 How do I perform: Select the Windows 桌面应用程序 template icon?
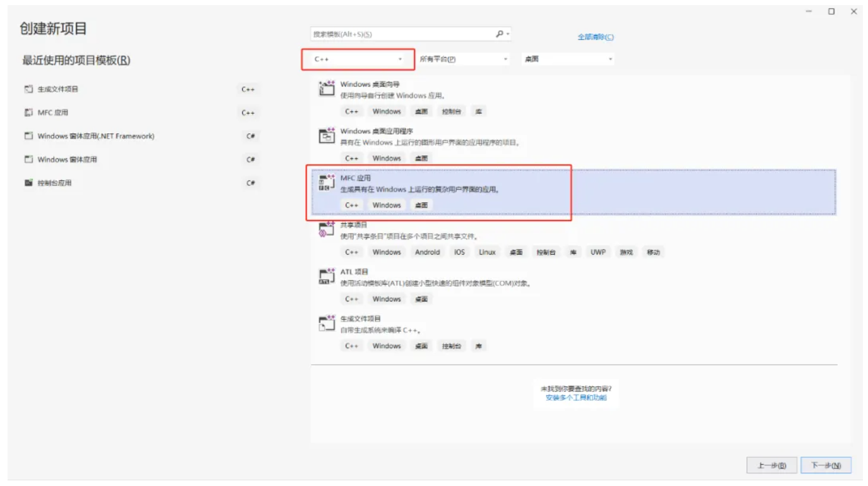(326, 135)
